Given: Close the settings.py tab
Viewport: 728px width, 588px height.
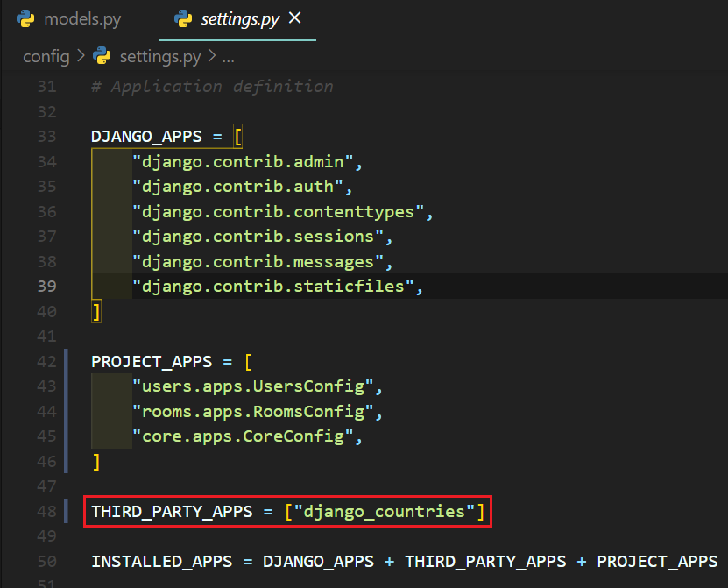Looking at the screenshot, I should 295,18.
